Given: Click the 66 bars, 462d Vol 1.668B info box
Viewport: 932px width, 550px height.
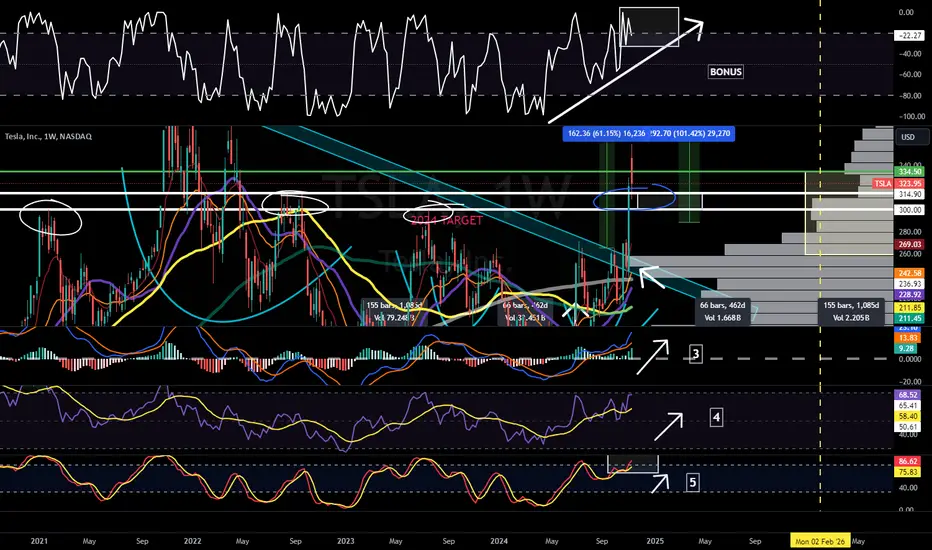Looking at the screenshot, I should pos(722,312).
